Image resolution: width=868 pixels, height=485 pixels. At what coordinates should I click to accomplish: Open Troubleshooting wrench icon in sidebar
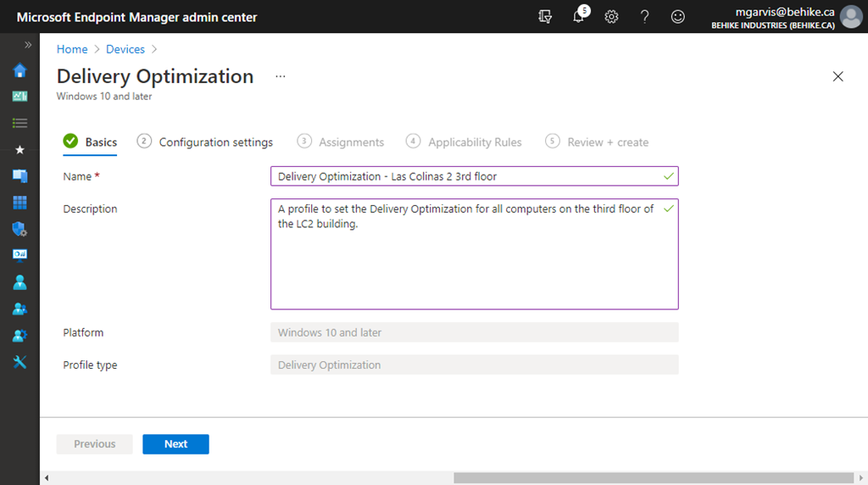tap(19, 362)
